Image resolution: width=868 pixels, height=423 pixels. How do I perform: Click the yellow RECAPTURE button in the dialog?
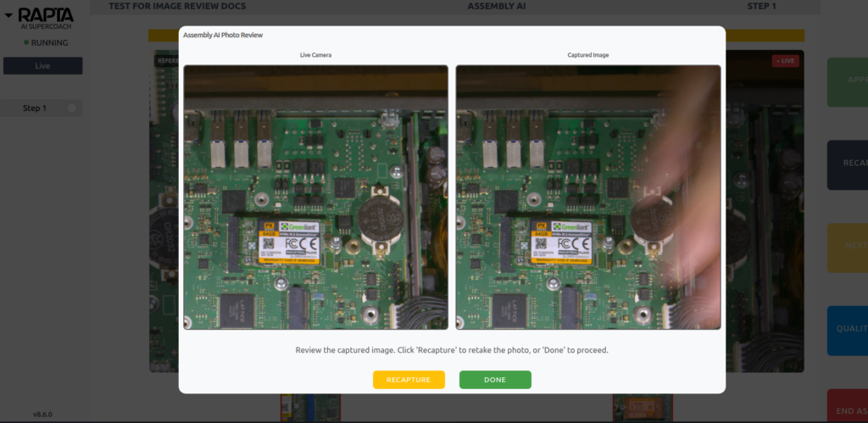point(409,380)
